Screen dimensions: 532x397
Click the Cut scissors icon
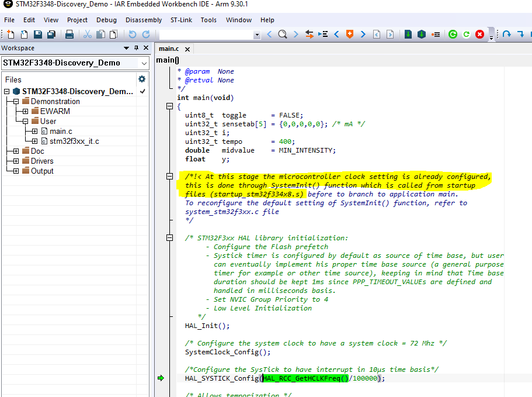88,34
